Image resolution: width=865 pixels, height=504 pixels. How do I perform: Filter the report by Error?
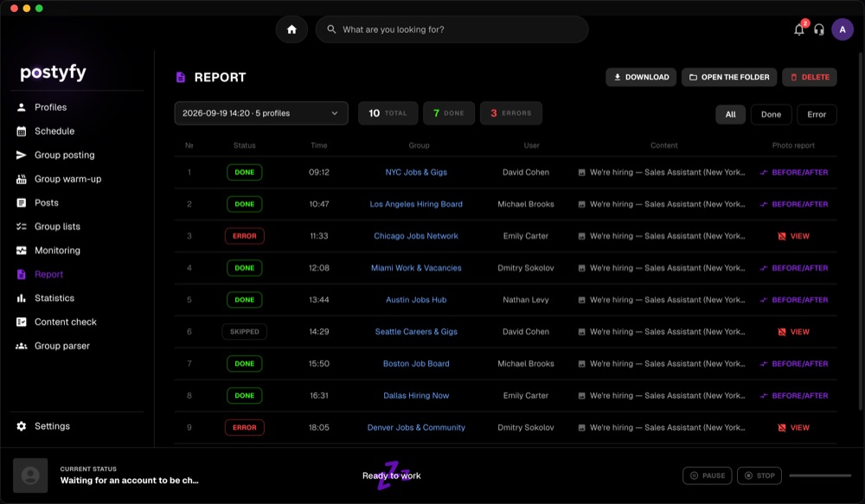tap(817, 114)
